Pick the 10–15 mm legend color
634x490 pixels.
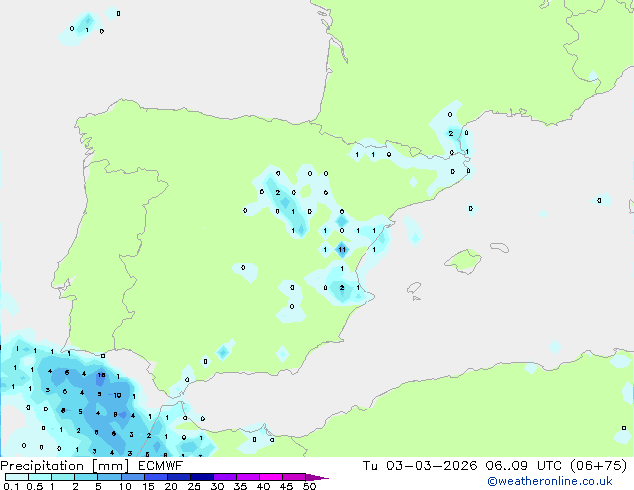pos(132,477)
